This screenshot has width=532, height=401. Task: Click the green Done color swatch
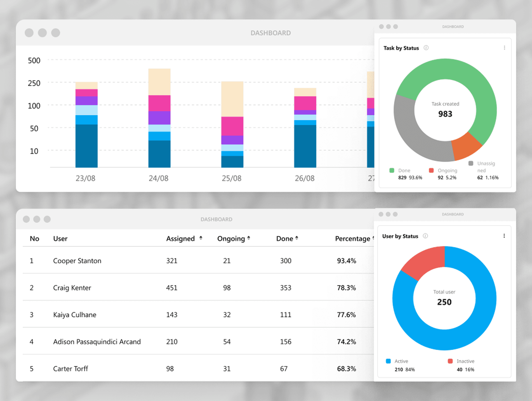[x=392, y=170]
